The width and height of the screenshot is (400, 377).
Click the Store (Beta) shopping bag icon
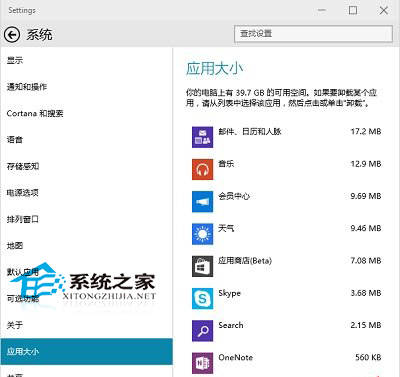202,266
